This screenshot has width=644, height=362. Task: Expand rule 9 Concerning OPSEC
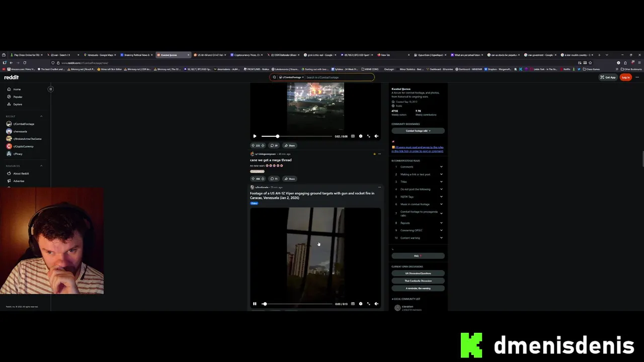click(418, 230)
